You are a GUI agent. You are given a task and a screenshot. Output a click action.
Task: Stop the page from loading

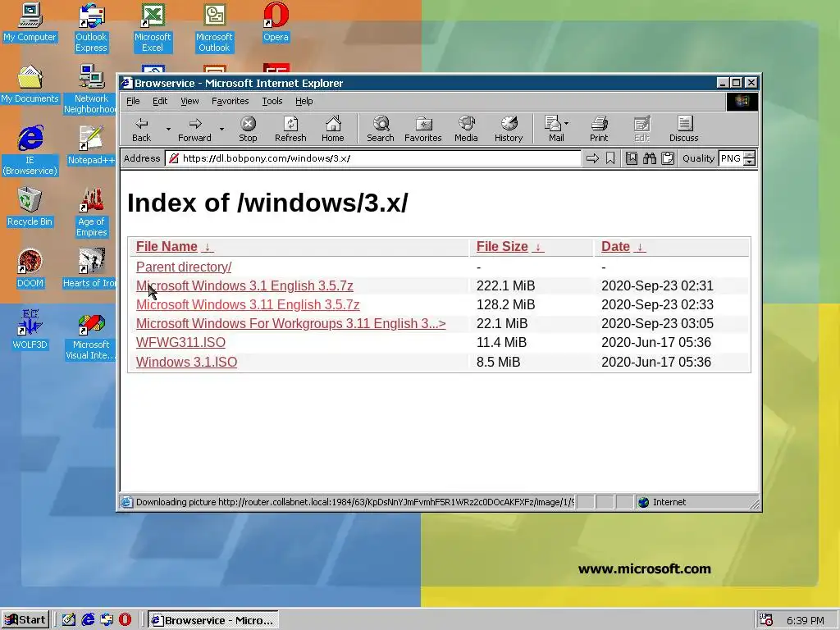point(248,130)
